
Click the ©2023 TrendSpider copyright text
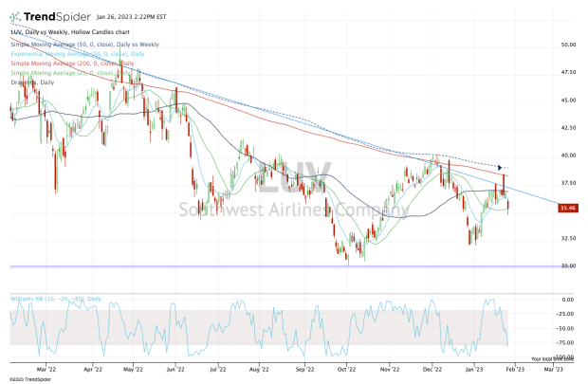pyautogui.click(x=31, y=376)
